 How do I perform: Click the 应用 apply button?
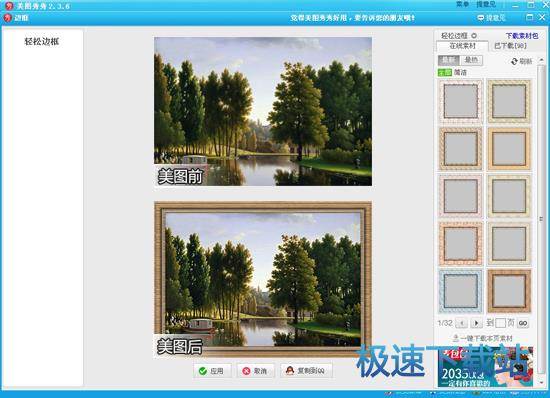(x=212, y=371)
